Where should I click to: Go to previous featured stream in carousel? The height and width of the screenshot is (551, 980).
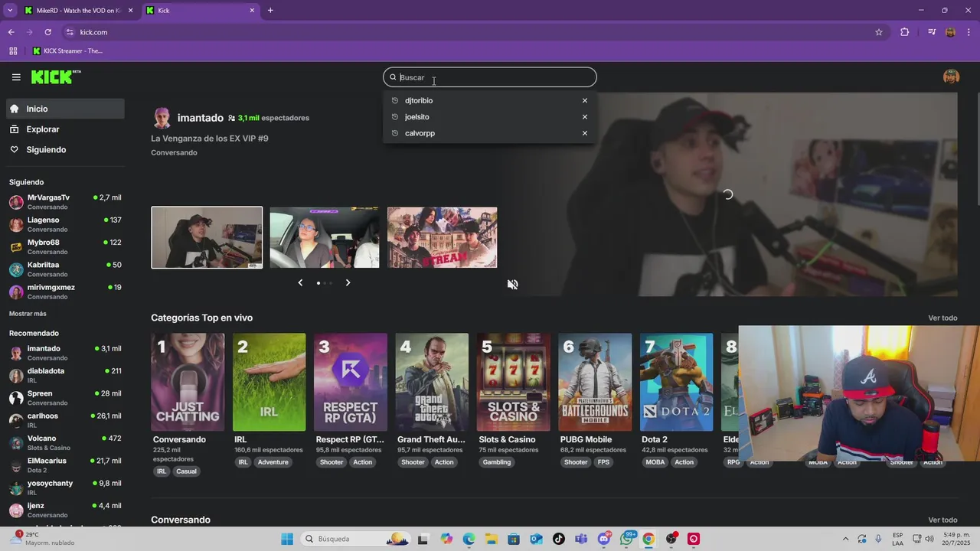pos(300,283)
